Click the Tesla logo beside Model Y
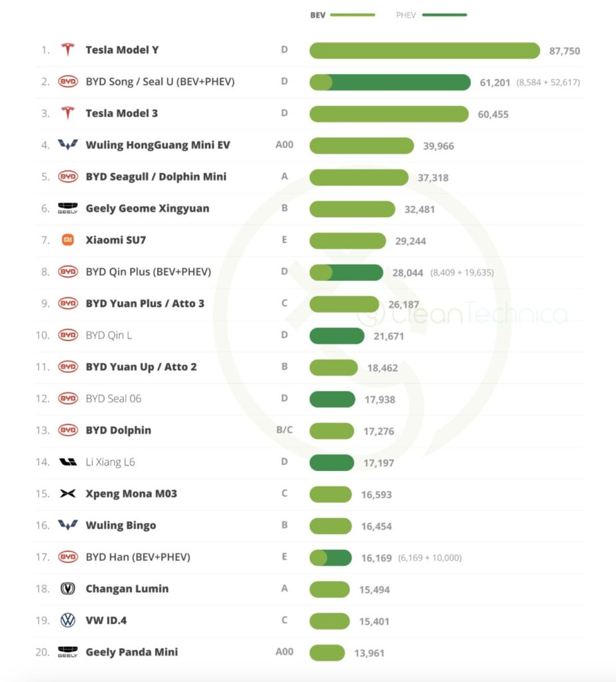The width and height of the screenshot is (616, 682). point(67,50)
